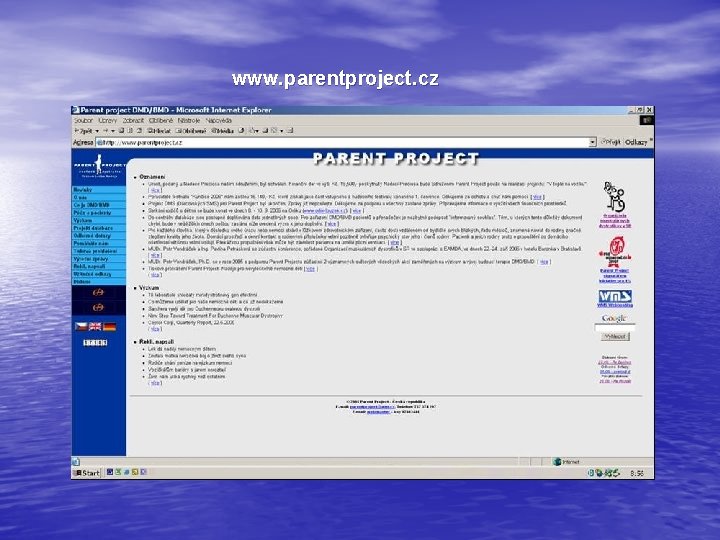
Task: Click the Internet zone status bar indicator
Action: click(x=567, y=462)
